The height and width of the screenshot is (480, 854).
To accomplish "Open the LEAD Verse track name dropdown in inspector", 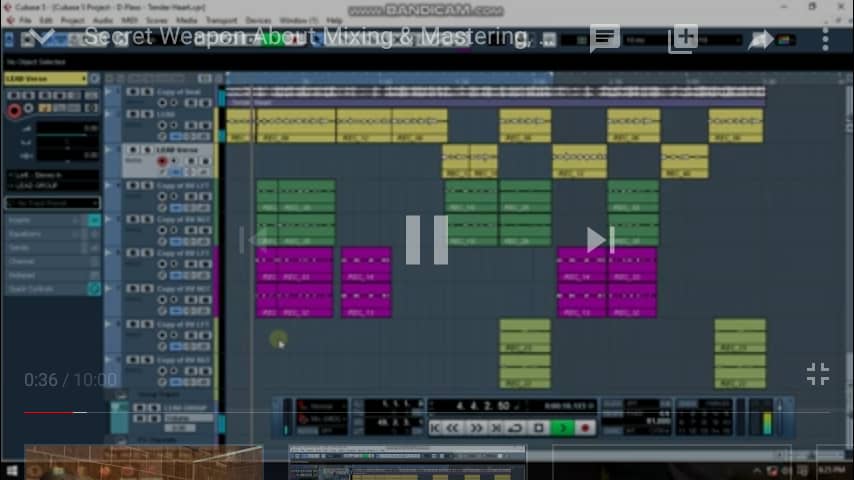I will coord(46,78).
